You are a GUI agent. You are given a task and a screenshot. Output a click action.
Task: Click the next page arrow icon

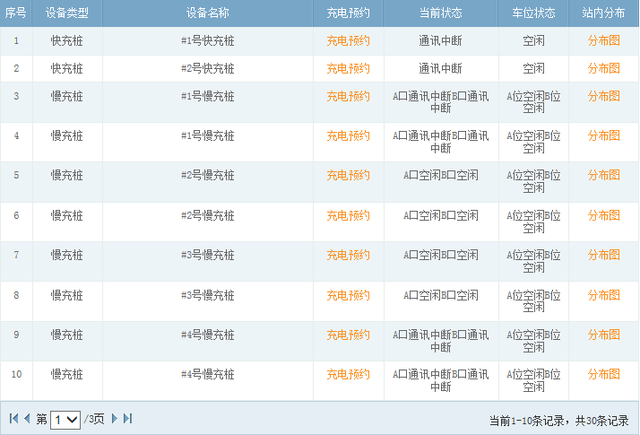(x=114, y=419)
